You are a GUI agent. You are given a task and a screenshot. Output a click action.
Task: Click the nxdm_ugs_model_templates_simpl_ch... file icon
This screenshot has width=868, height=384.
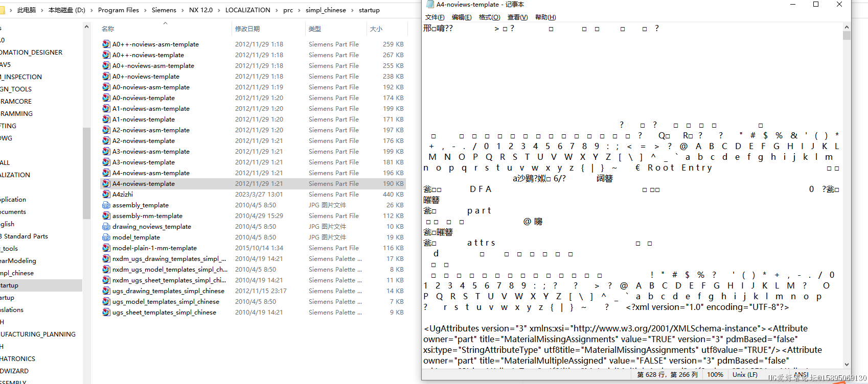106,269
